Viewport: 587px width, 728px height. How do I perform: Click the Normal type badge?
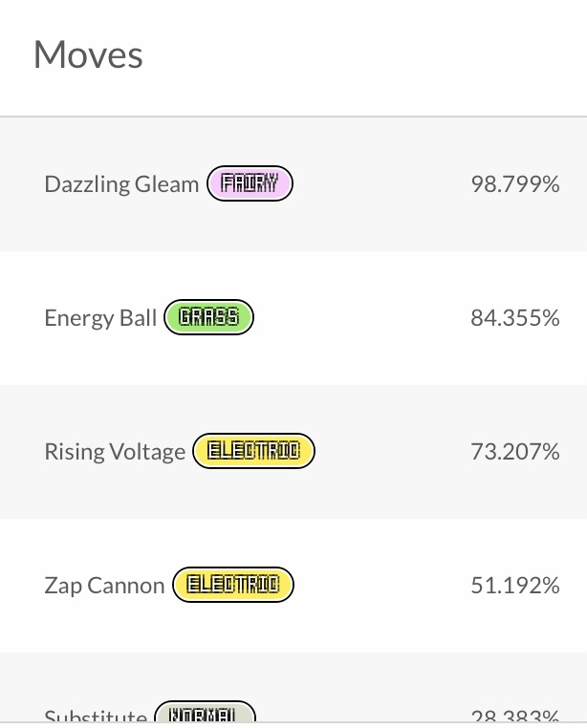click(205, 714)
